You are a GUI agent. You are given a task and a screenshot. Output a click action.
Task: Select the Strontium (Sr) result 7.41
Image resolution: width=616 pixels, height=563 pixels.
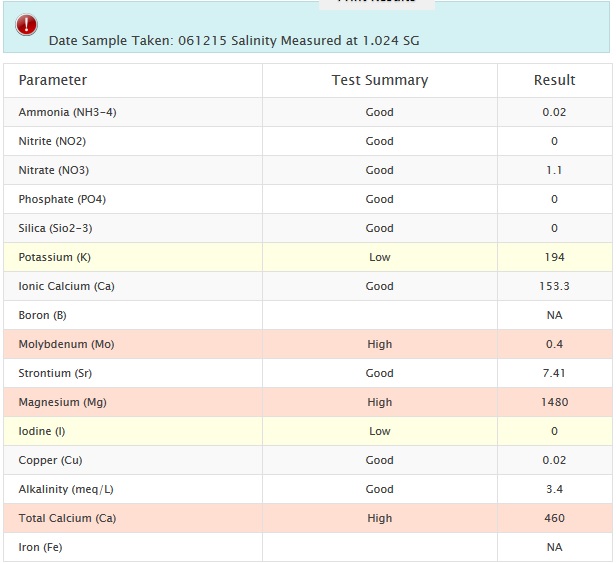554,373
